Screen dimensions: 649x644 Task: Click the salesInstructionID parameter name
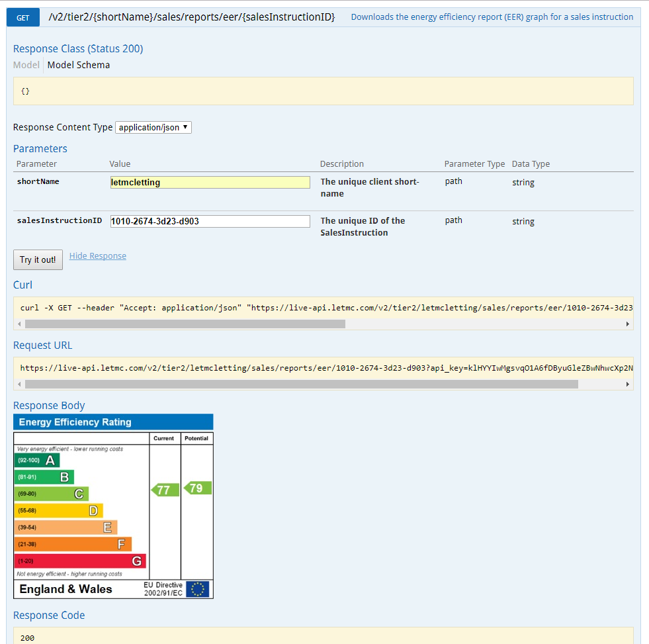coord(59,220)
